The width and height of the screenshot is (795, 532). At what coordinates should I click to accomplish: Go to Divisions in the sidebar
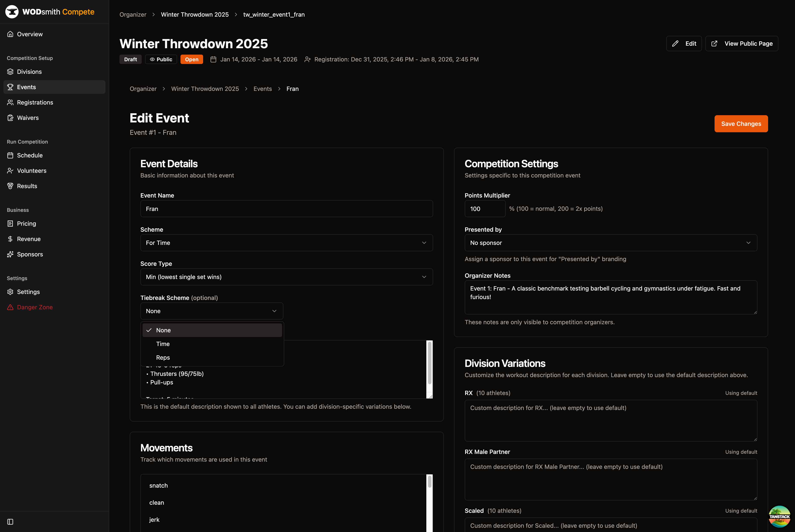54,72
